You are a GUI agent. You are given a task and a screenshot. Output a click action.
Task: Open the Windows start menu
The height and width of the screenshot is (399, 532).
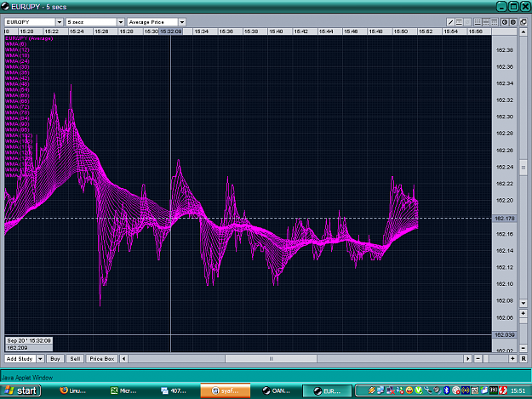(20, 390)
